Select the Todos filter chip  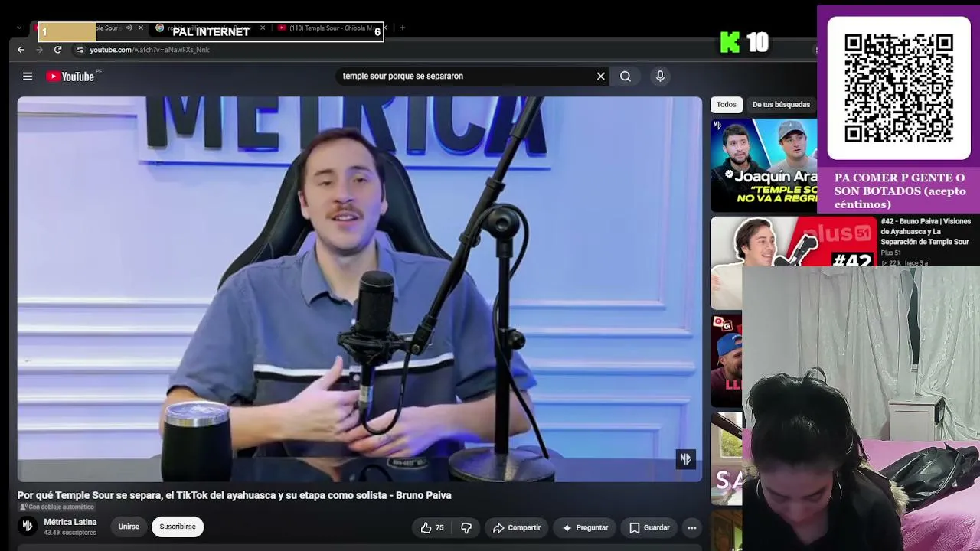coord(727,105)
